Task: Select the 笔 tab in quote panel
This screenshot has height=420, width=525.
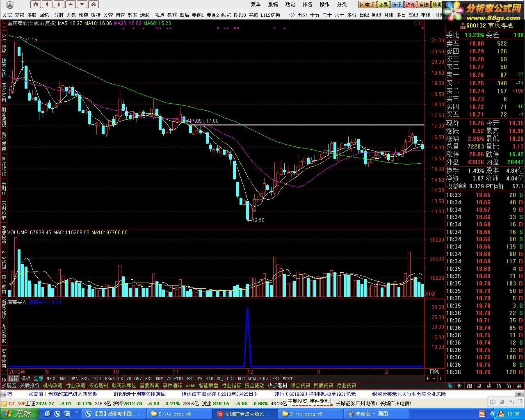Action: pos(450,386)
